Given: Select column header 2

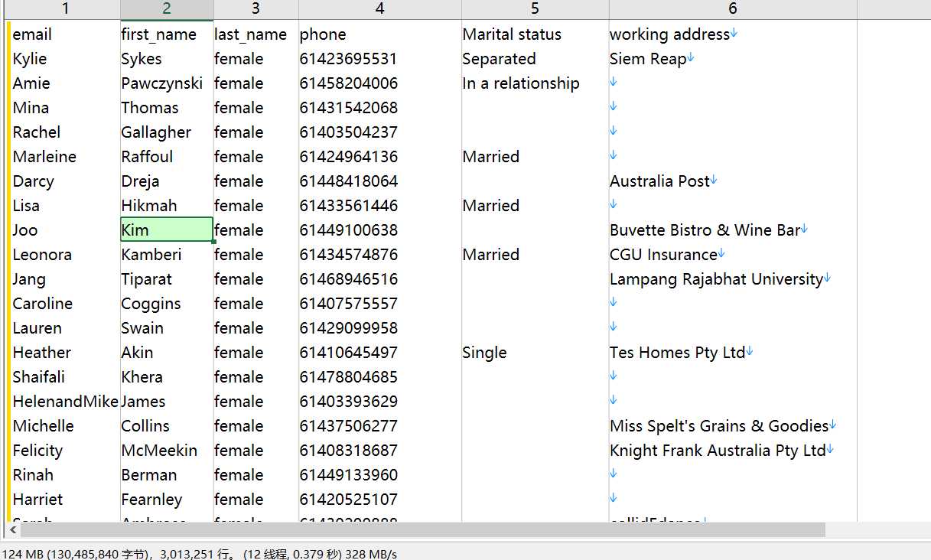Looking at the screenshot, I should click(167, 9).
